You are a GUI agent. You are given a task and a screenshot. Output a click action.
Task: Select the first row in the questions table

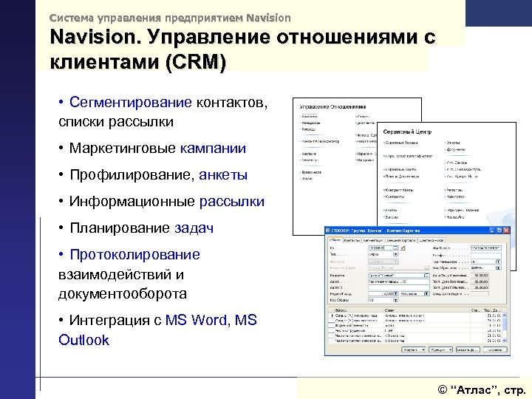415,316
